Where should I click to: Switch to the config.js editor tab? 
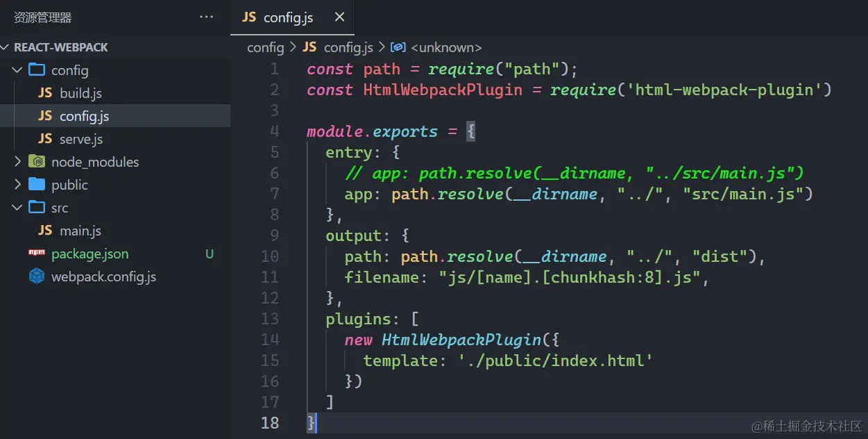[292, 17]
